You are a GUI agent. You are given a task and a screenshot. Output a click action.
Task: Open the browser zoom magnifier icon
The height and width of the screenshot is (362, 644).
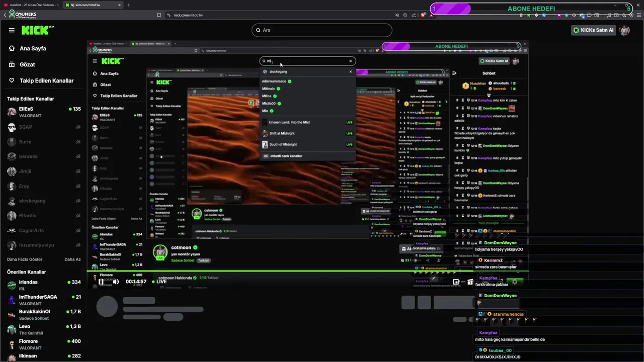[406, 15]
